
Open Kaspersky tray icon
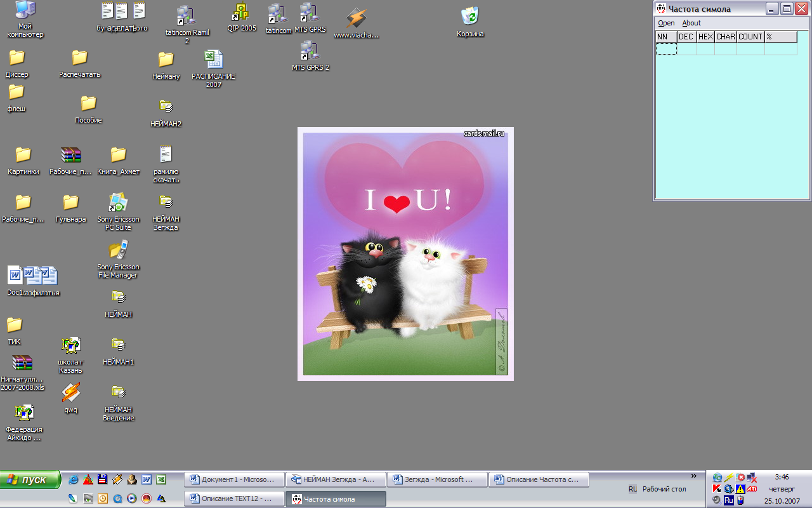coord(717,488)
